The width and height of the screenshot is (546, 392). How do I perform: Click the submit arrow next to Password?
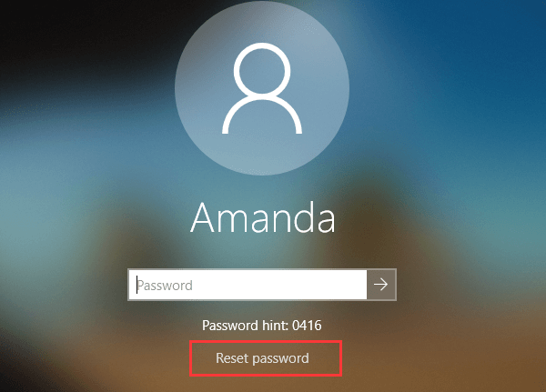pyautogui.click(x=381, y=285)
